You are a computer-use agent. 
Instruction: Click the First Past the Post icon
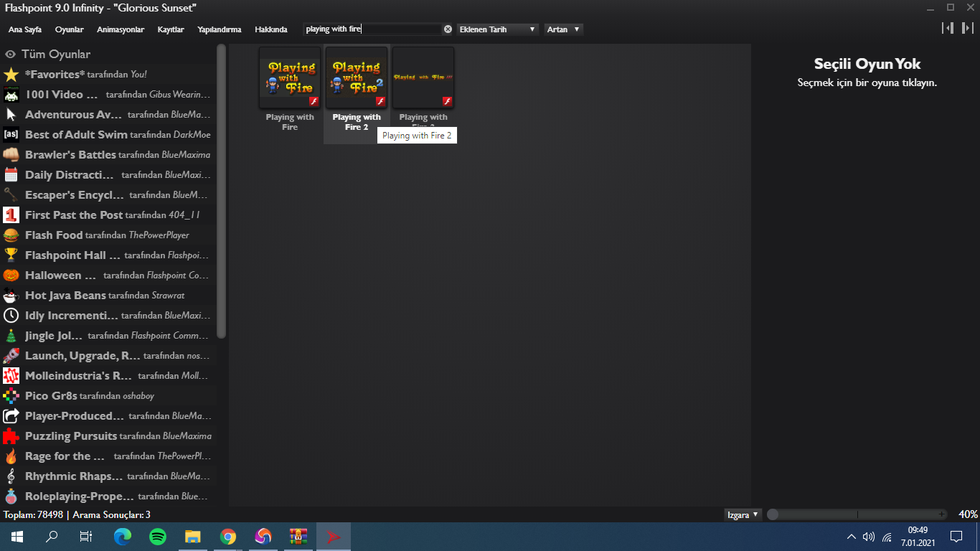tap(11, 215)
